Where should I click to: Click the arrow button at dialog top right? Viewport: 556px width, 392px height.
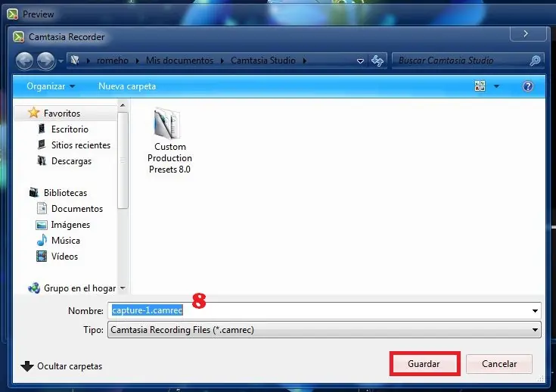point(528,34)
